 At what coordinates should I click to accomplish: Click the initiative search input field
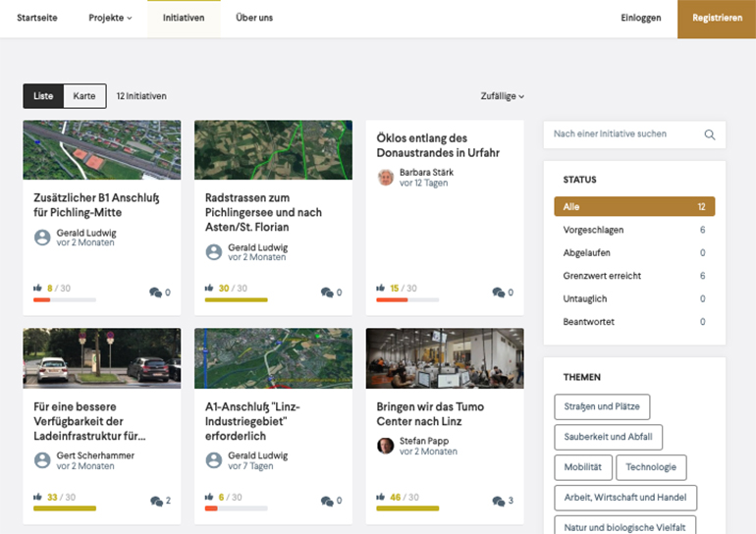point(622,134)
